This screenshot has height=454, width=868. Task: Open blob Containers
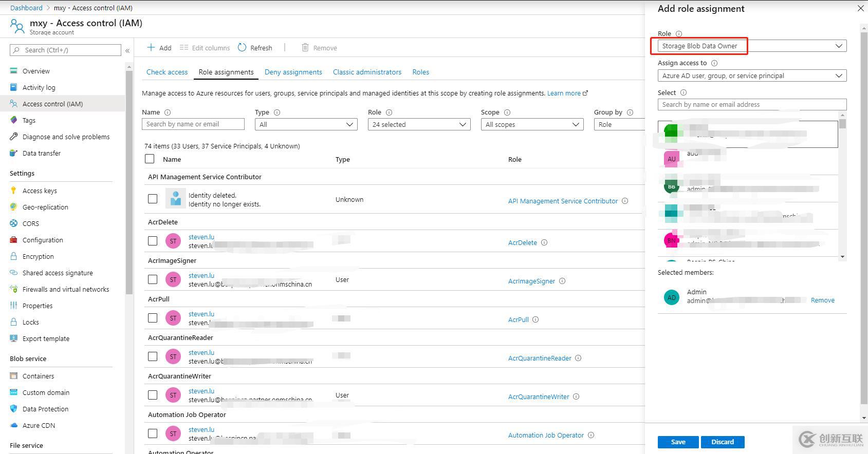coord(38,376)
